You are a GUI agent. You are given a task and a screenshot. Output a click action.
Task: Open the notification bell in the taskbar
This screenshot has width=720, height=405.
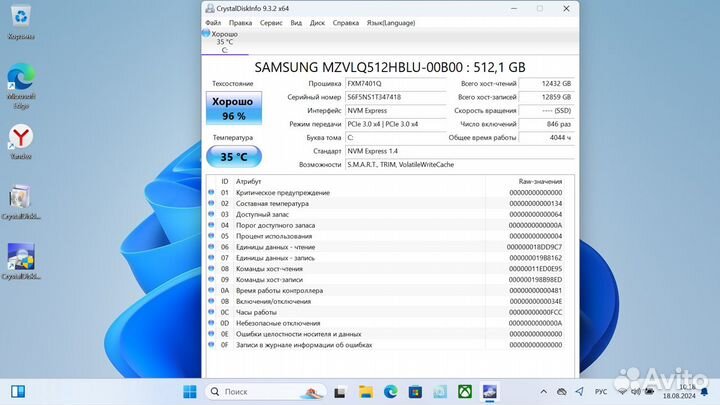coord(704,392)
